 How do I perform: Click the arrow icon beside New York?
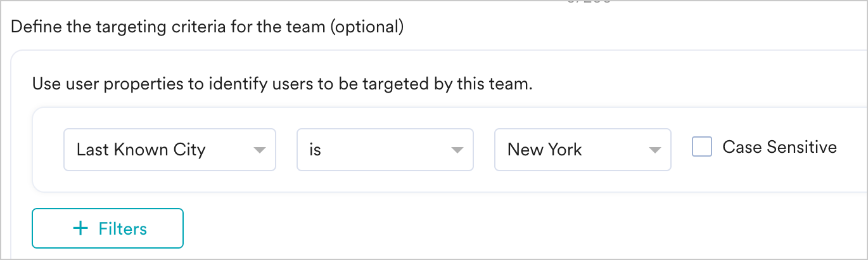tap(654, 150)
